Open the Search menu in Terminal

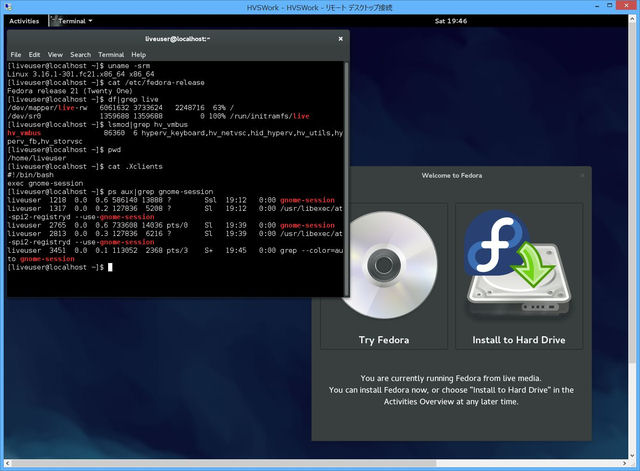point(80,55)
